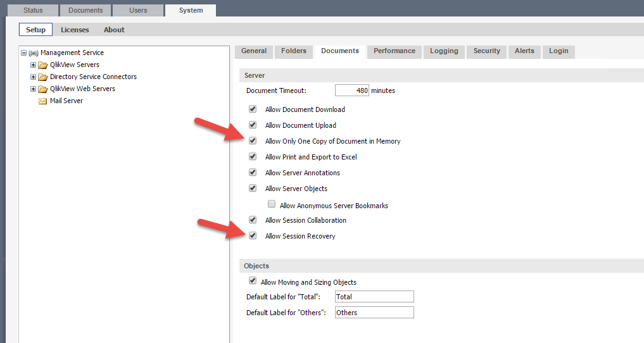Viewport: 644px width, 343px height.
Task: Click the Objects section heading
Action: click(256, 266)
